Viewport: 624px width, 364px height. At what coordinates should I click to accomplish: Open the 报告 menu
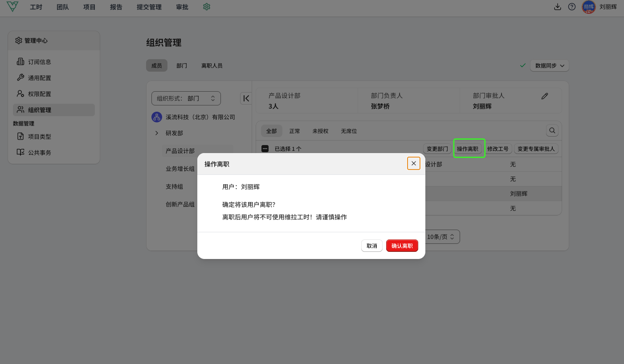(x=116, y=7)
